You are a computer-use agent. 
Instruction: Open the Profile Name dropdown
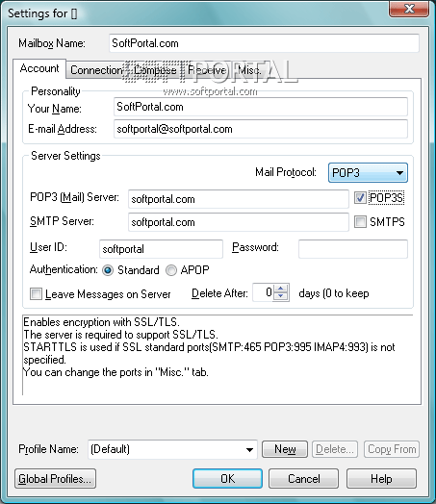click(x=172, y=449)
